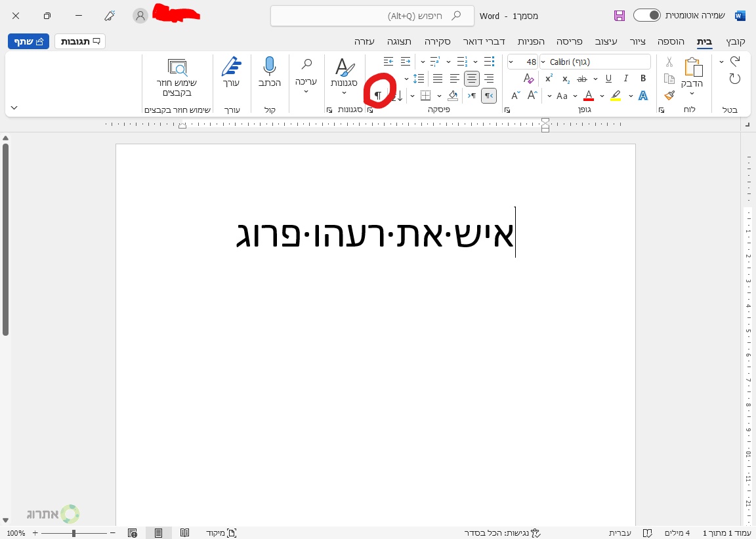
Task: Click the Copy icon in clipboard group
Action: 669,79
